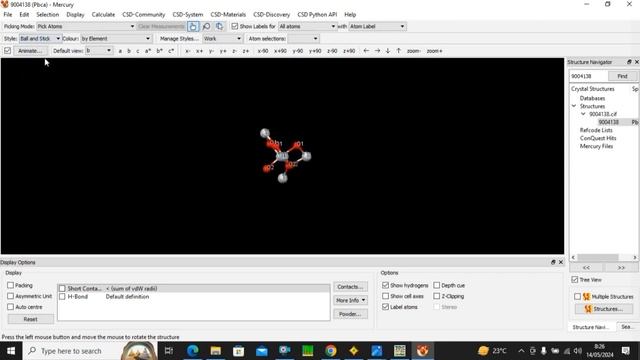Image resolution: width=640 pixels, height=360 pixels.
Task: Open Windows Start menu
Action: [x=11, y=351]
